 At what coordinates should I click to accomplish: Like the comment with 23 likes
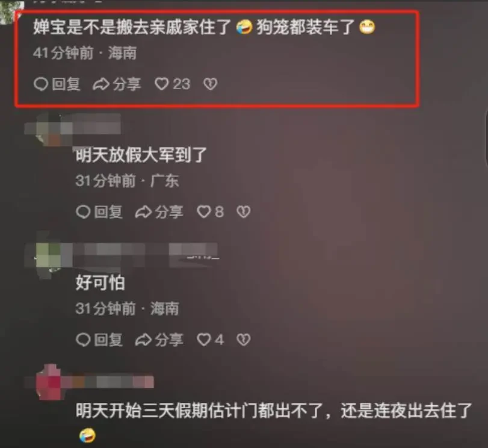coord(161,84)
